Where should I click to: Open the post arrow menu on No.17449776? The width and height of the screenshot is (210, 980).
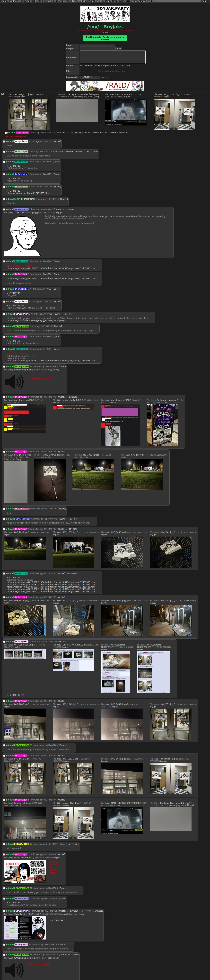[7, 452]
